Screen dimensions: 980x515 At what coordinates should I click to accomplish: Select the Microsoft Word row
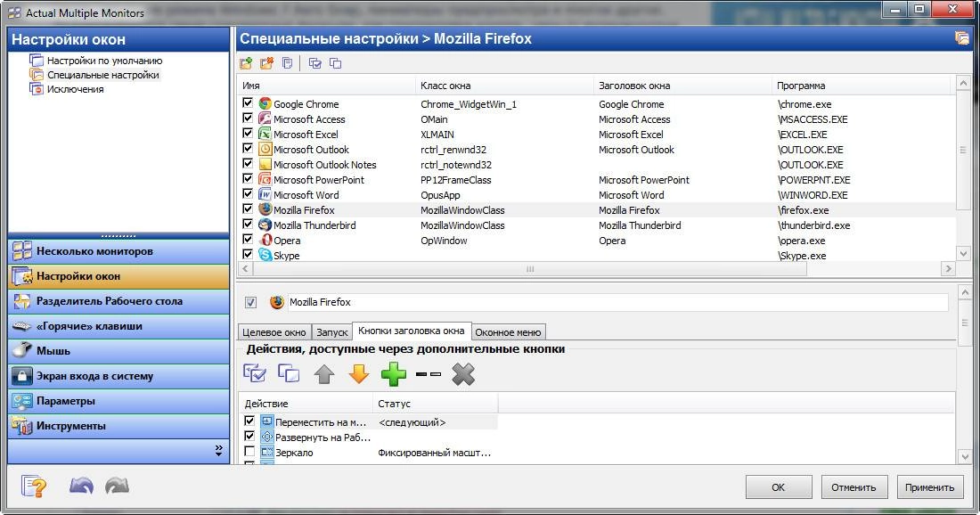click(x=597, y=195)
